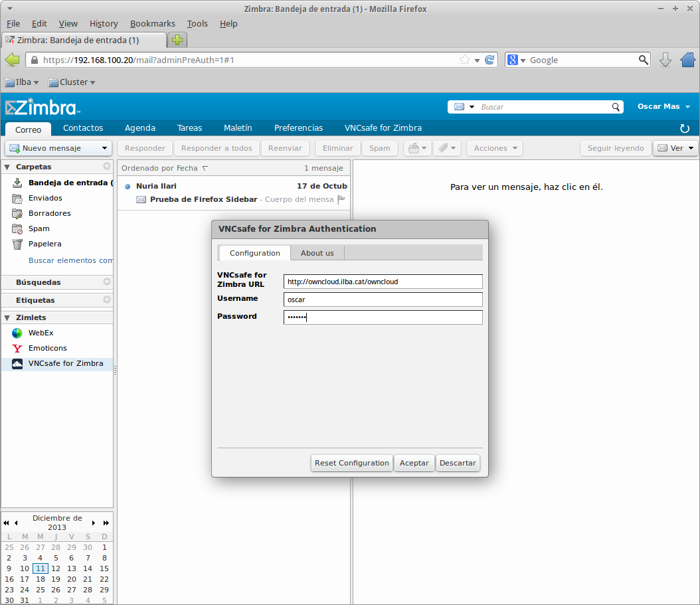Switch to the Preferencias tab

(x=298, y=128)
